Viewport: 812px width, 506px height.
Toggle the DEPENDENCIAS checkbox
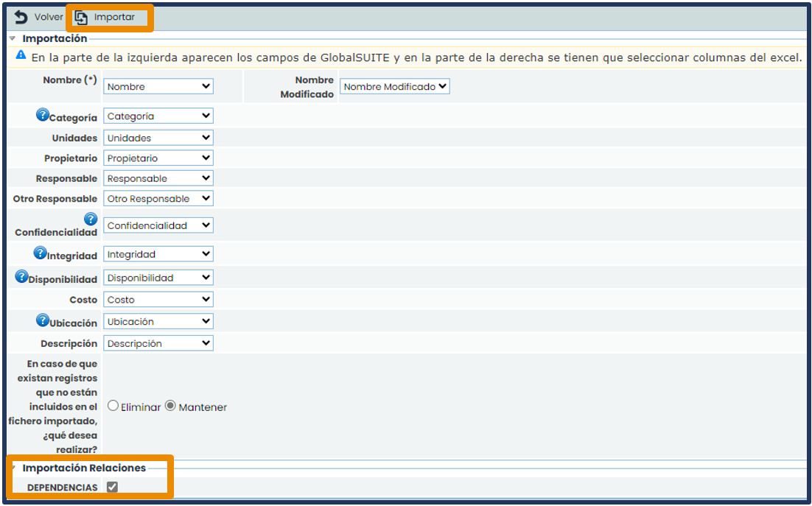click(x=112, y=487)
